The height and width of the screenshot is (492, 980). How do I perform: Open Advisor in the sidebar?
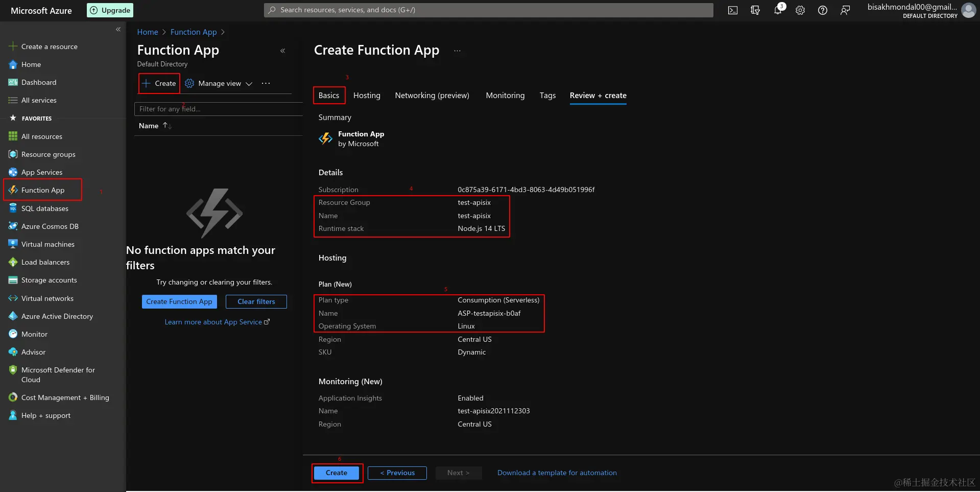pos(33,352)
